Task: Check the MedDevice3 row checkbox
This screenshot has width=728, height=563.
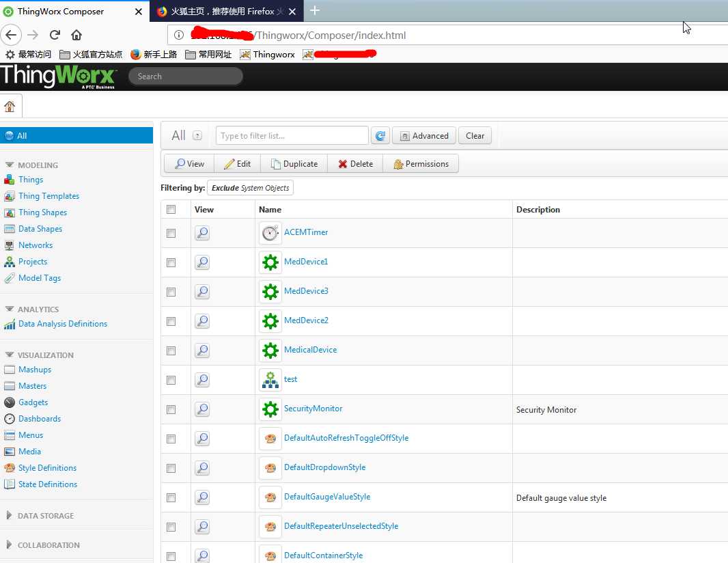Action: coord(171,292)
